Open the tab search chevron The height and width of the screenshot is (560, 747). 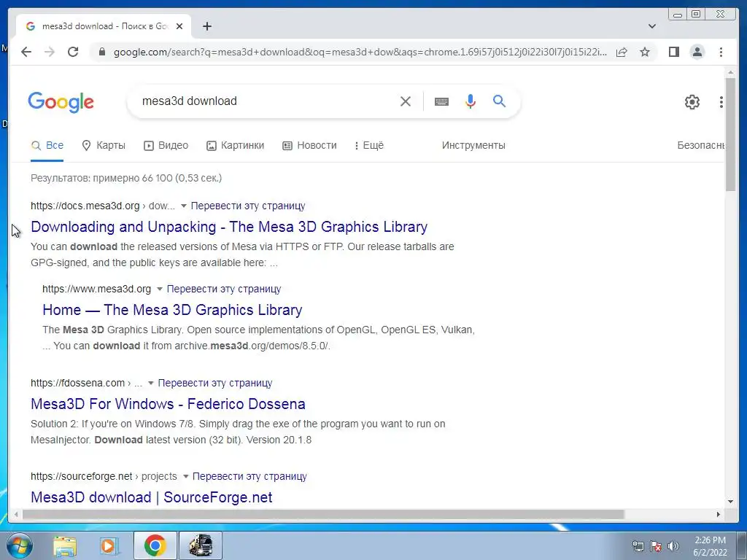pos(652,26)
